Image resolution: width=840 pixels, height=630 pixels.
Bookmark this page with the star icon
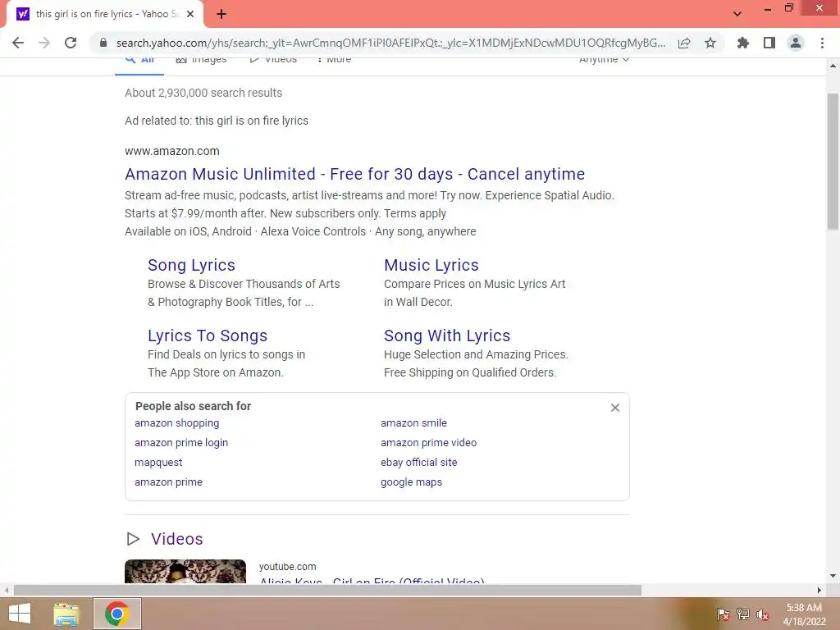pos(710,43)
